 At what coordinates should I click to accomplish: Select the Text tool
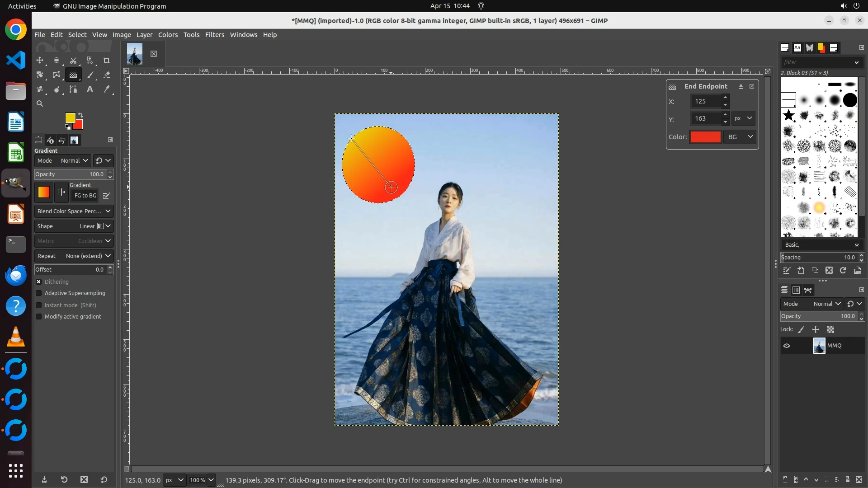coord(90,89)
